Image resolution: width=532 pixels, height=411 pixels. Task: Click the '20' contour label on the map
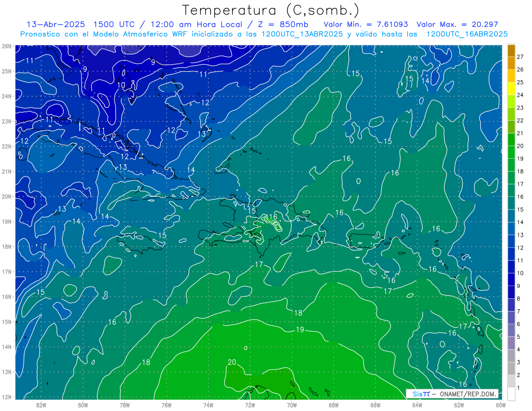232,362
